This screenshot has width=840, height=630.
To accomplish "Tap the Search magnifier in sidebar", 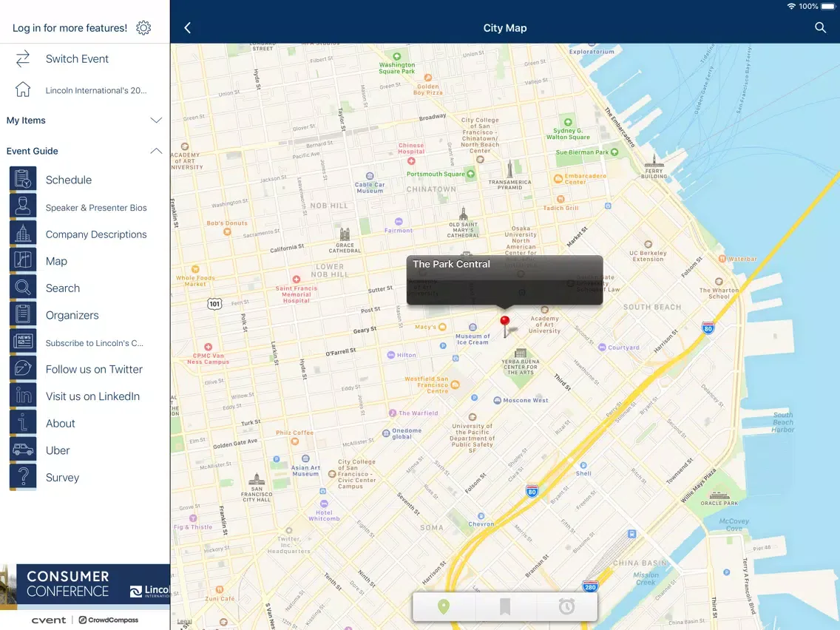I will (23, 287).
